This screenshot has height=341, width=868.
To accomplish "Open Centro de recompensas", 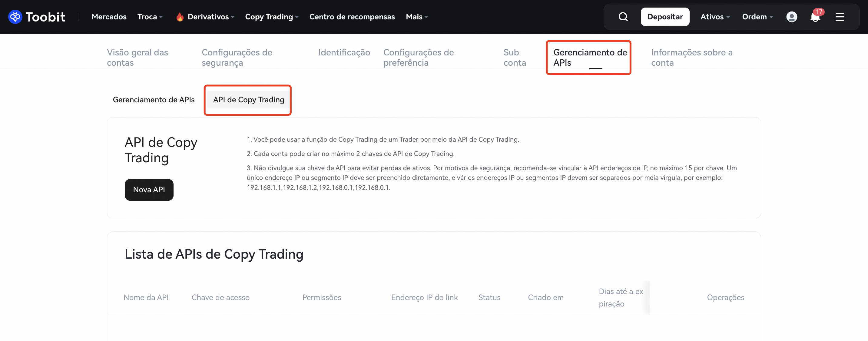I will 352,17.
